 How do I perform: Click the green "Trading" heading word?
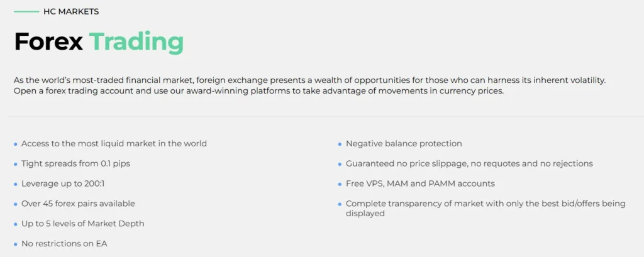[x=136, y=42]
